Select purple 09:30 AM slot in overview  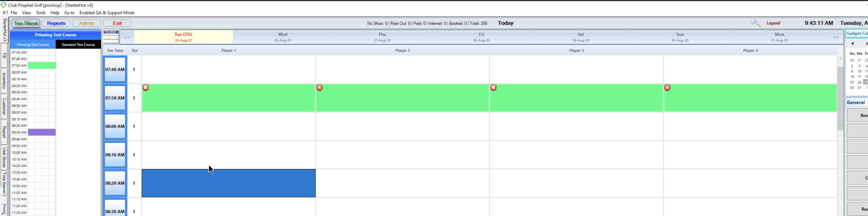click(x=42, y=132)
